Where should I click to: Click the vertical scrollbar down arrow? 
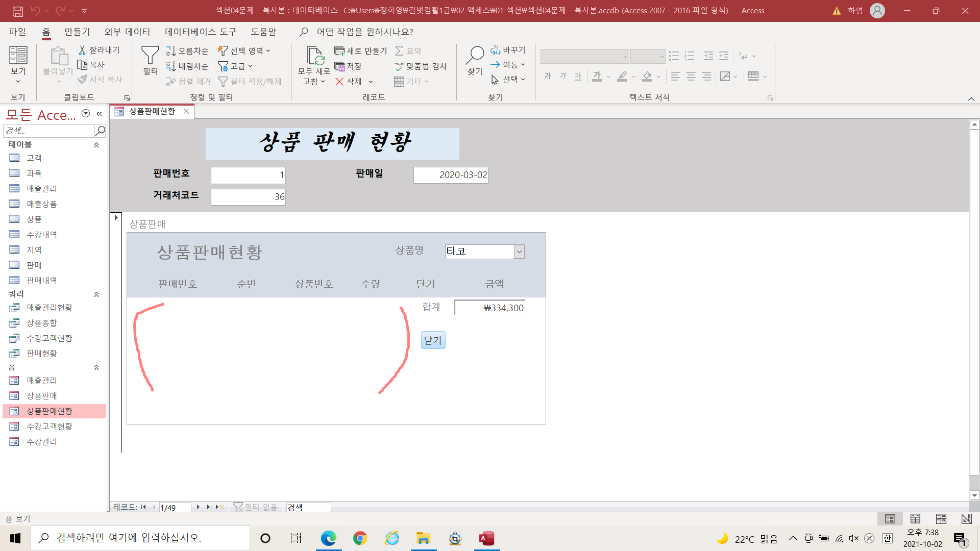974,495
